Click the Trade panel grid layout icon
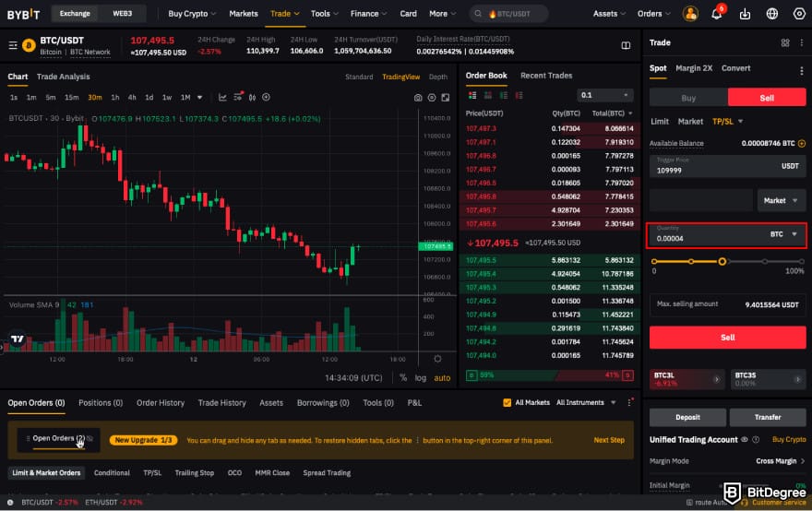 pos(785,43)
